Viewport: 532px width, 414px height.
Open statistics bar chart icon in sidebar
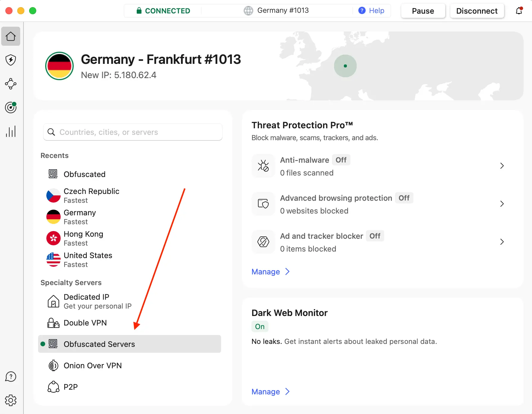(x=11, y=131)
